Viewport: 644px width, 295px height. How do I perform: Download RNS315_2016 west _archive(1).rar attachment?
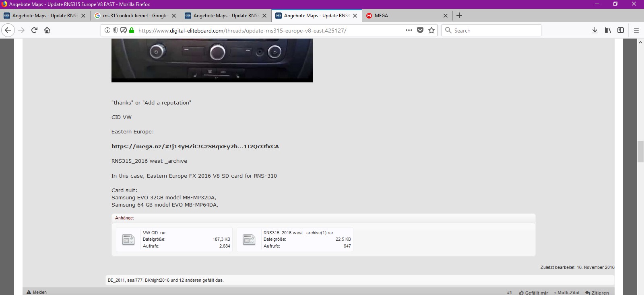[x=298, y=233]
